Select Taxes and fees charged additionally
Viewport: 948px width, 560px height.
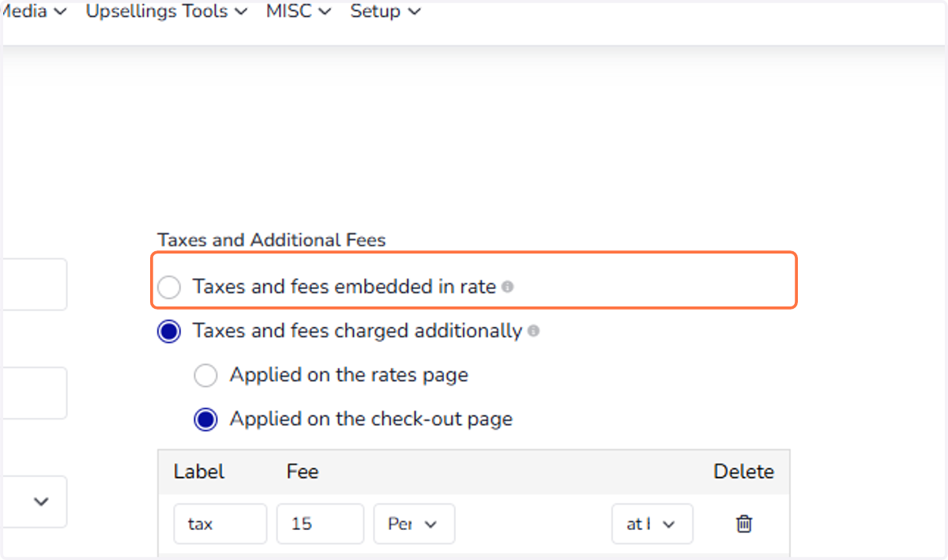tap(169, 332)
